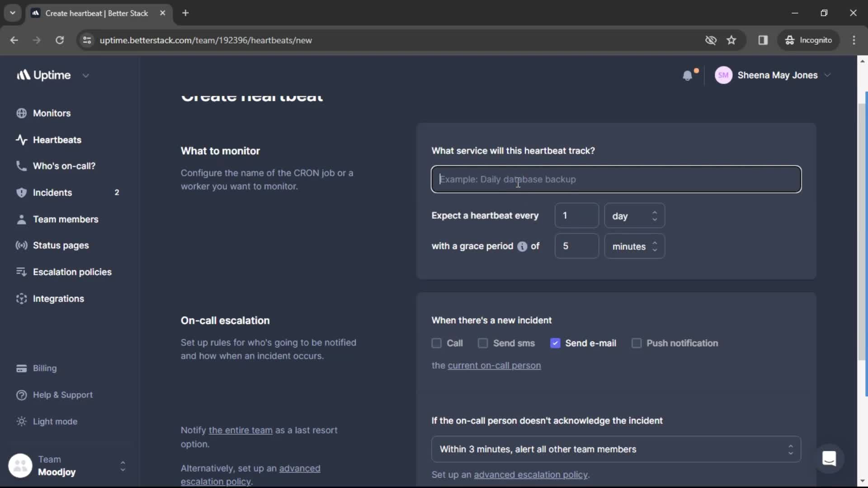Enable the Send sms checkbox
Viewport: 868px width, 488px height.
pos(481,343)
